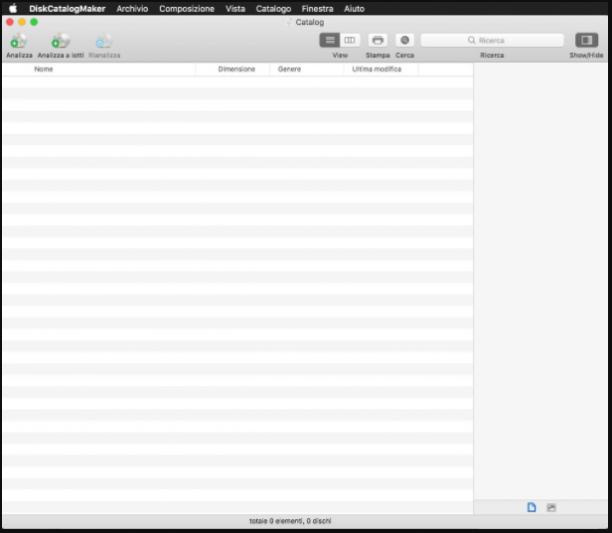The image size is (612, 533).
Task: Click the Analizza a lotti icon
Action: pos(60,41)
